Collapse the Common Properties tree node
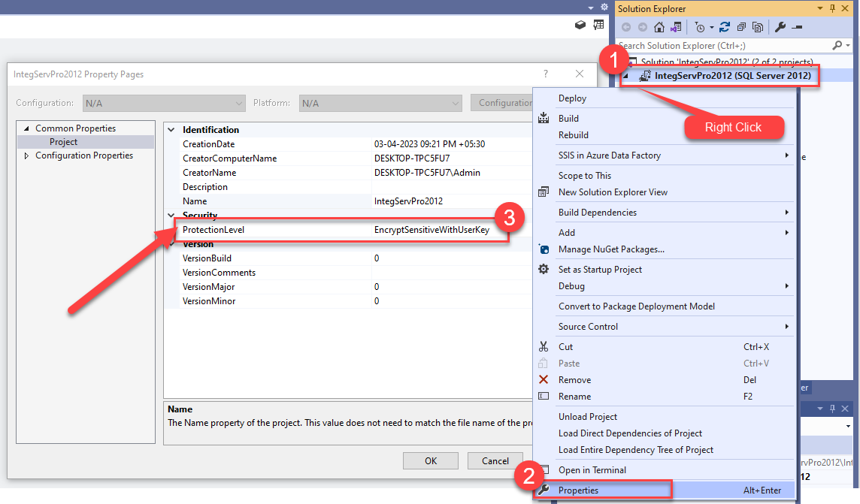The height and width of the screenshot is (504, 860). pos(27,128)
